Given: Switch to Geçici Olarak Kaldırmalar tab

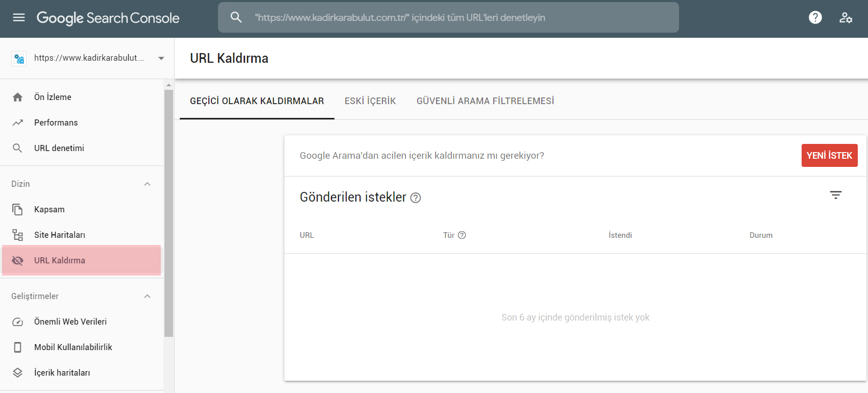Looking at the screenshot, I should point(257,101).
